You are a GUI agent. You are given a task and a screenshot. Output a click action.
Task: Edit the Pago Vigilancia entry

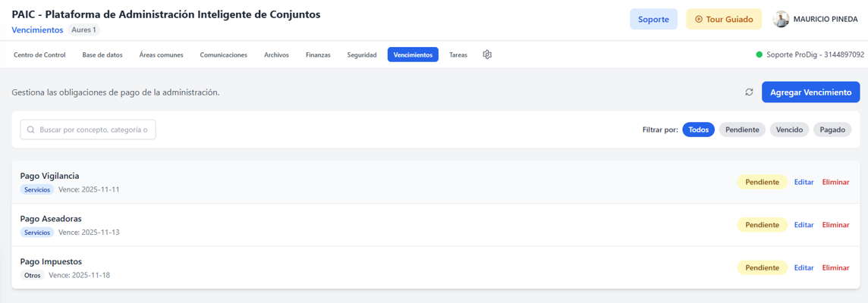pyautogui.click(x=804, y=182)
